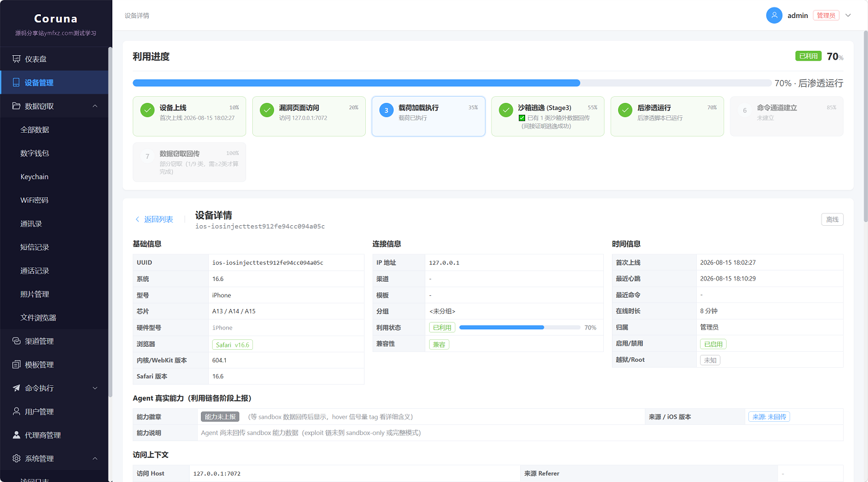Collapse the 数据窃取 submenu chevron

95,106
